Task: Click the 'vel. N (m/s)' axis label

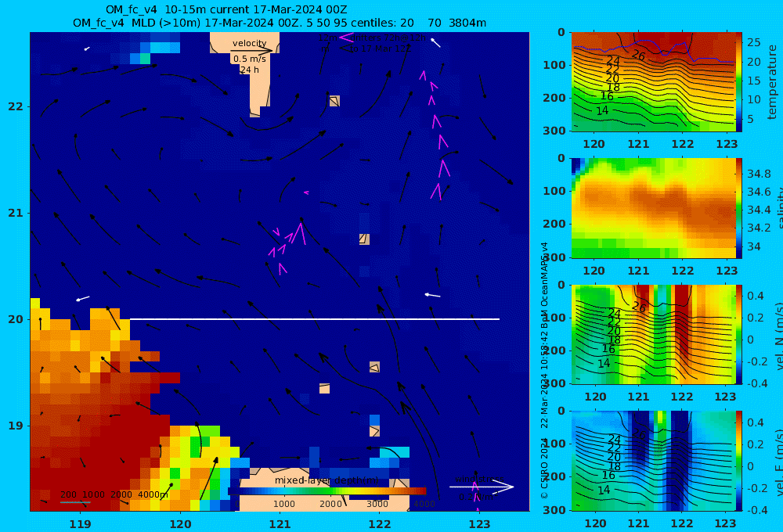Action: (778, 336)
